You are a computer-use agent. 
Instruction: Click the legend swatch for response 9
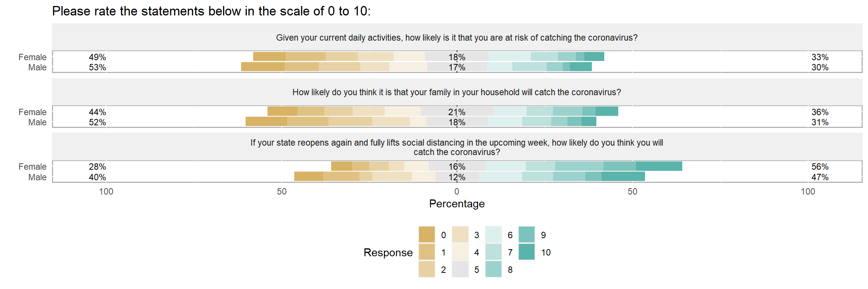[x=526, y=234]
